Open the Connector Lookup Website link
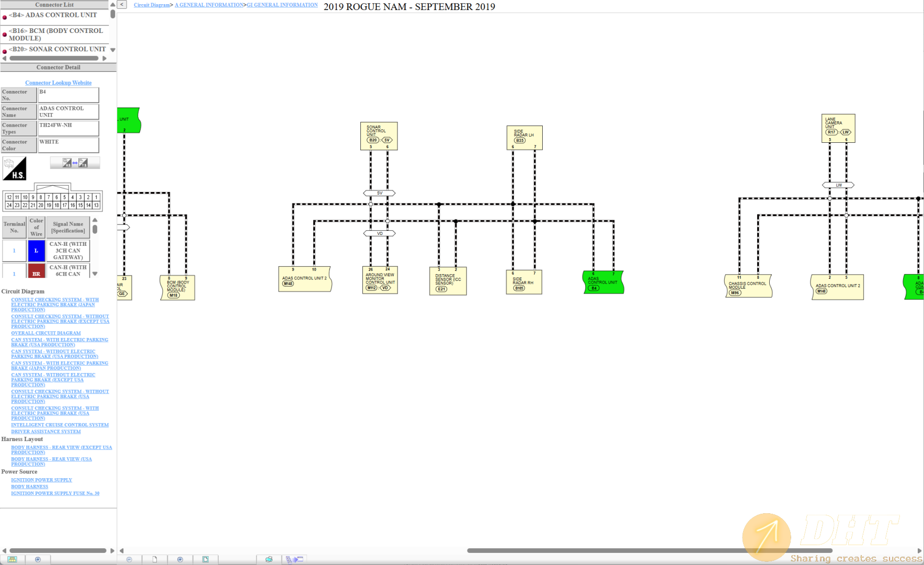924x565 pixels. (58, 83)
